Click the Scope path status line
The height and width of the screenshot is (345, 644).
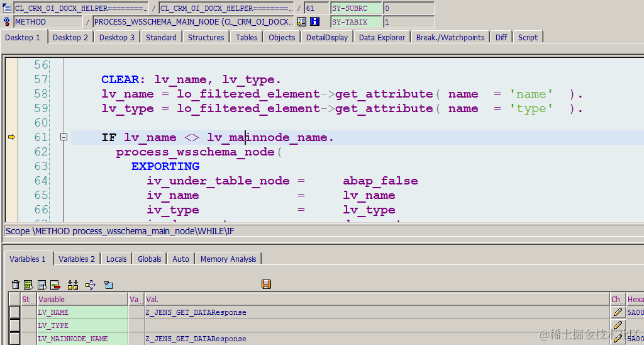coord(324,231)
